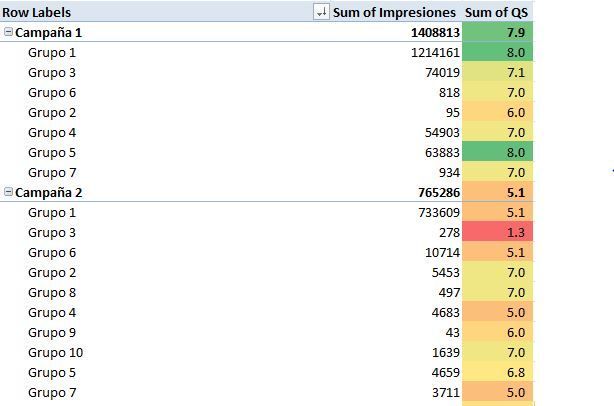The image size is (614, 406).
Task: Select QS 8.0 beside impressions 63883
Action: (497, 152)
